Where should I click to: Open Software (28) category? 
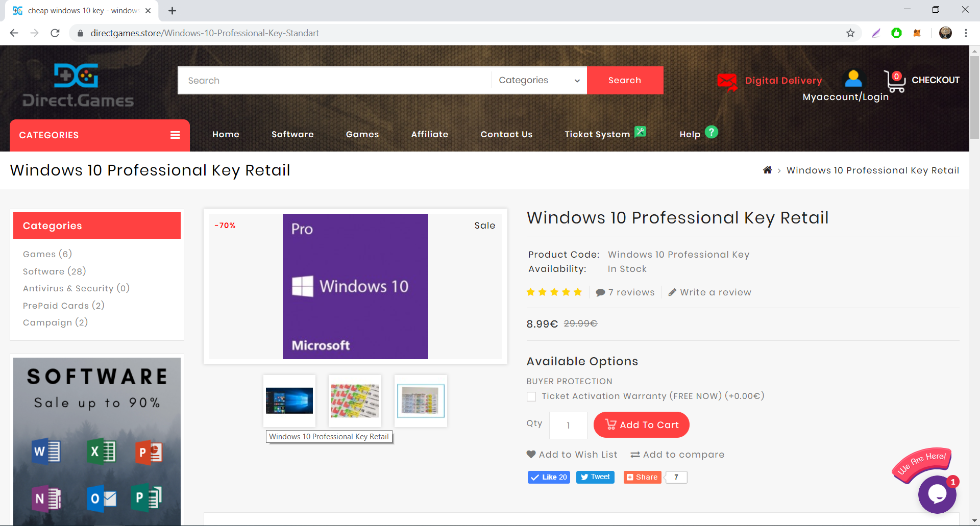tap(55, 271)
